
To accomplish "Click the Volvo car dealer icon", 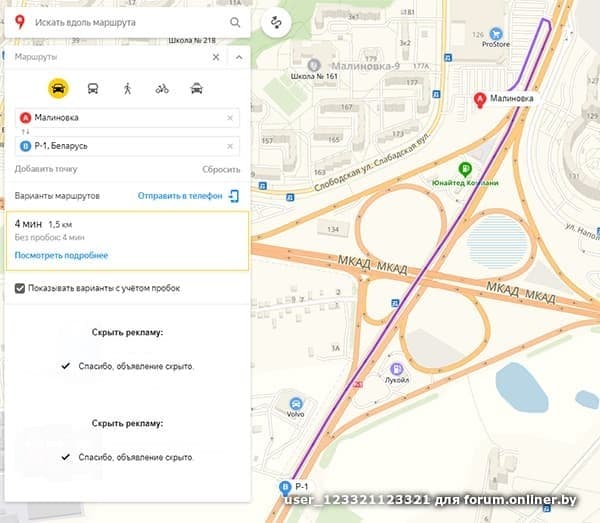I will pyautogui.click(x=295, y=404).
